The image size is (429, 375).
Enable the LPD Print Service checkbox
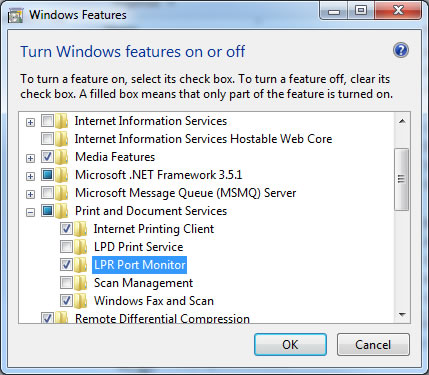(x=66, y=247)
